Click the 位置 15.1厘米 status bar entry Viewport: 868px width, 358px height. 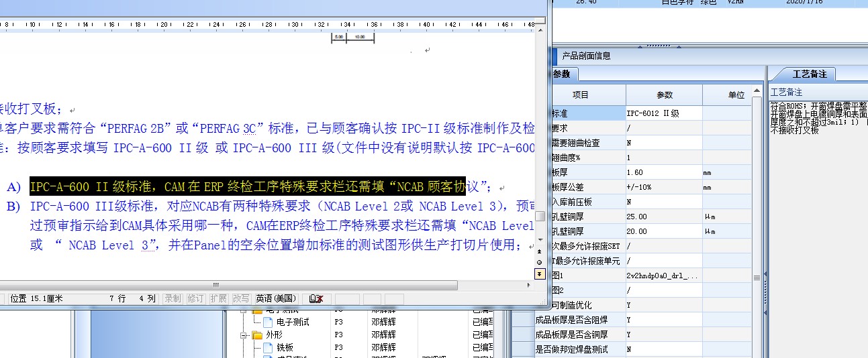click(x=37, y=298)
